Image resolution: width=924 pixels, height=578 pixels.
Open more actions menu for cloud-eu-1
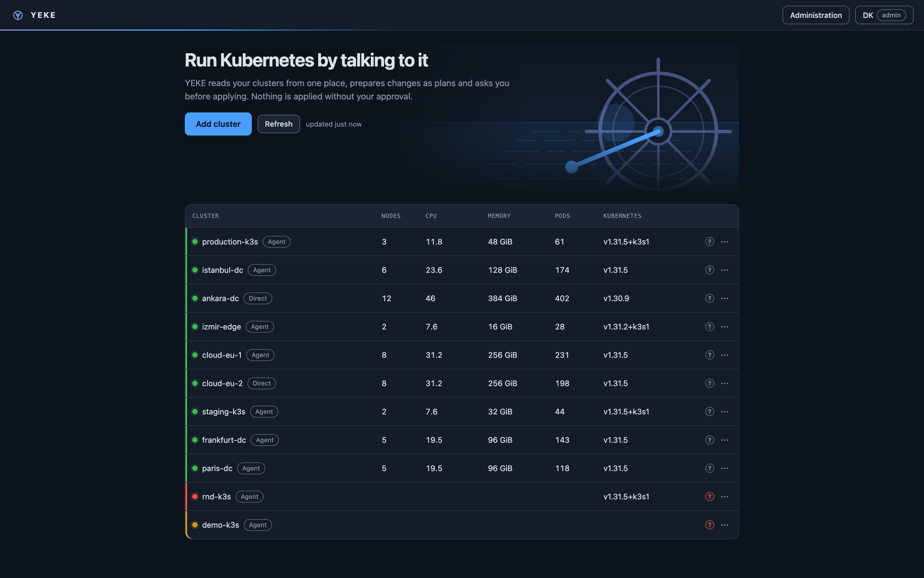click(724, 355)
